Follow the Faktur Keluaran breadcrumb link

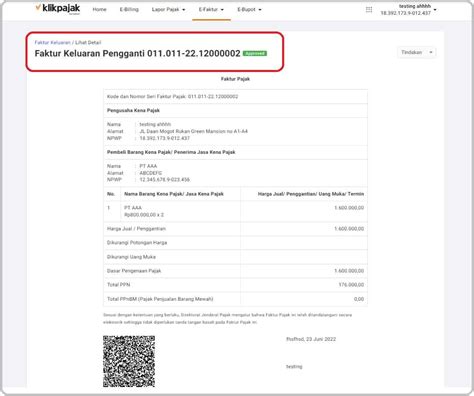52,42
